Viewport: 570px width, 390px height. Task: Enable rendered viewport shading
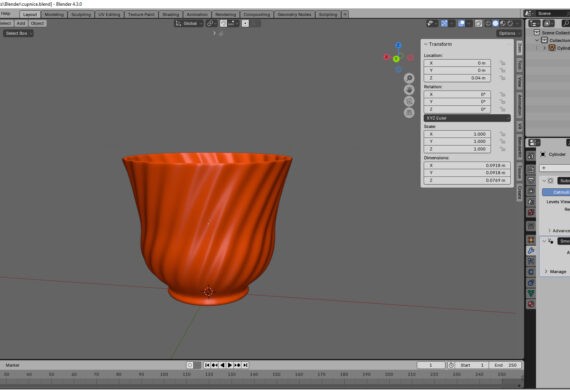tap(510, 24)
